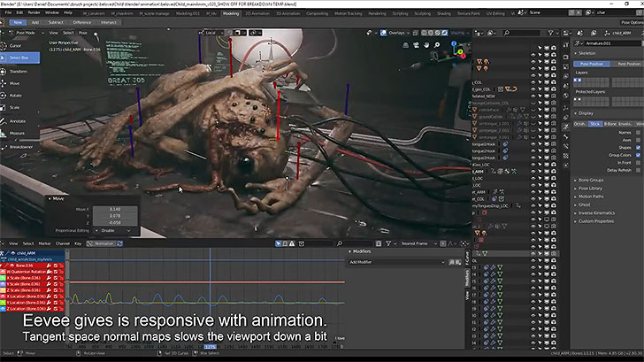Open the Pose menu in viewport header
Screen dimensions: 644x362
(83, 33)
